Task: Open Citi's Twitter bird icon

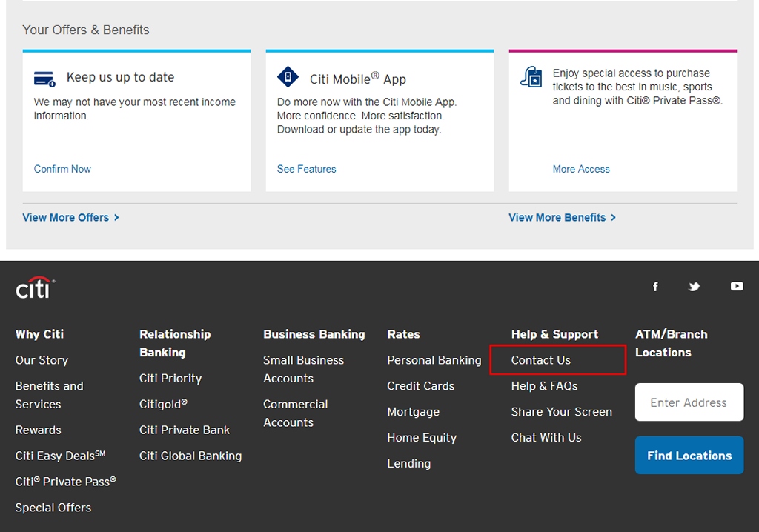Action: (694, 287)
